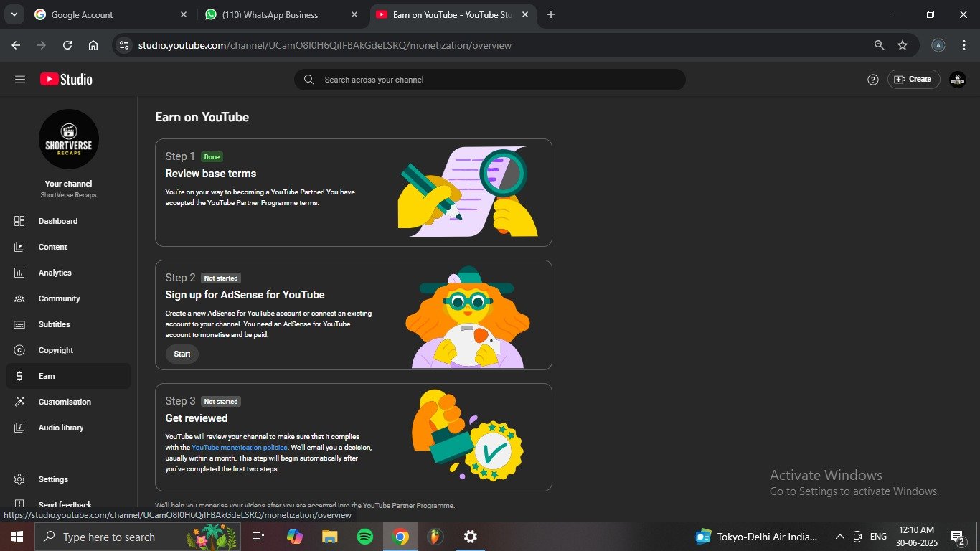This screenshot has width=980, height=551.
Task: Open the hamburger menu in YouTube Studio
Action: [x=20, y=80]
